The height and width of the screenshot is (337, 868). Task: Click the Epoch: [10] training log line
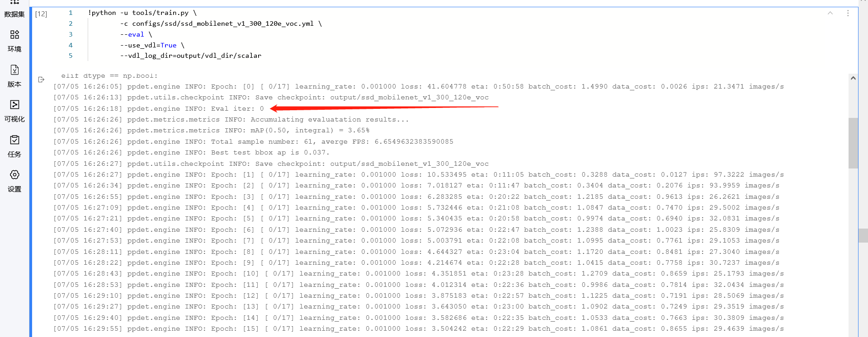tap(419, 273)
